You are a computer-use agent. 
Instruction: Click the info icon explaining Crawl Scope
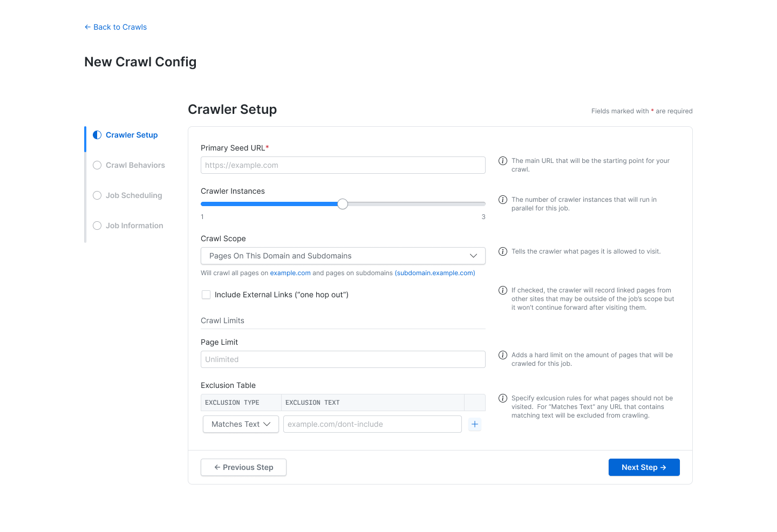click(x=503, y=251)
